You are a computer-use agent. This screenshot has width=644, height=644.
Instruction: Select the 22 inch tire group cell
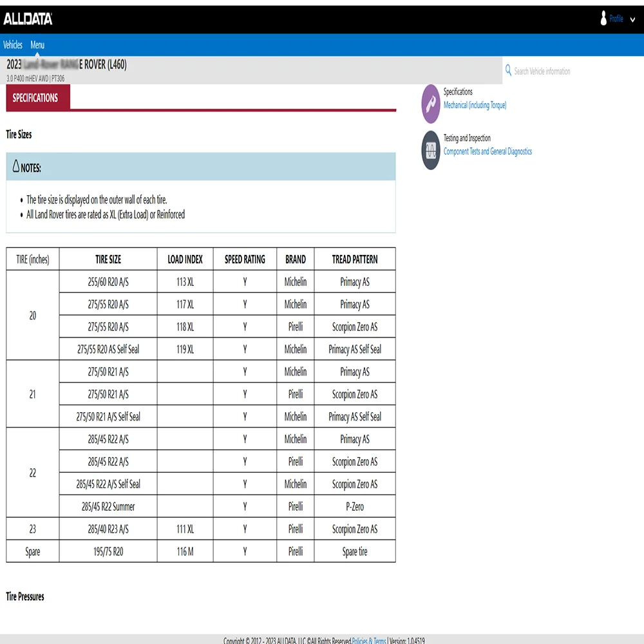32,473
